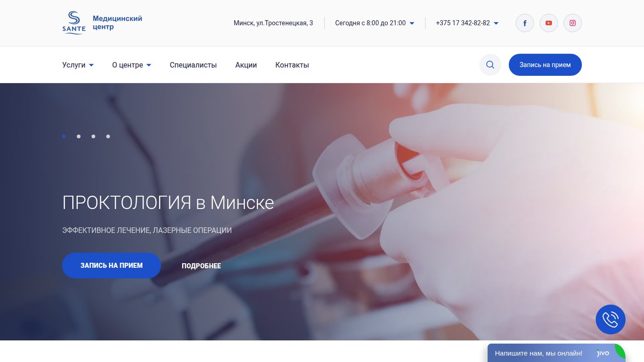
Task: Open the Instagram profile icon
Action: 573,23
